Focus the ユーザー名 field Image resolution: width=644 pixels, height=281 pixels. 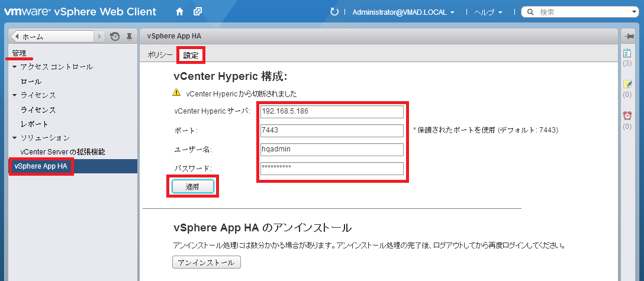[332, 149]
